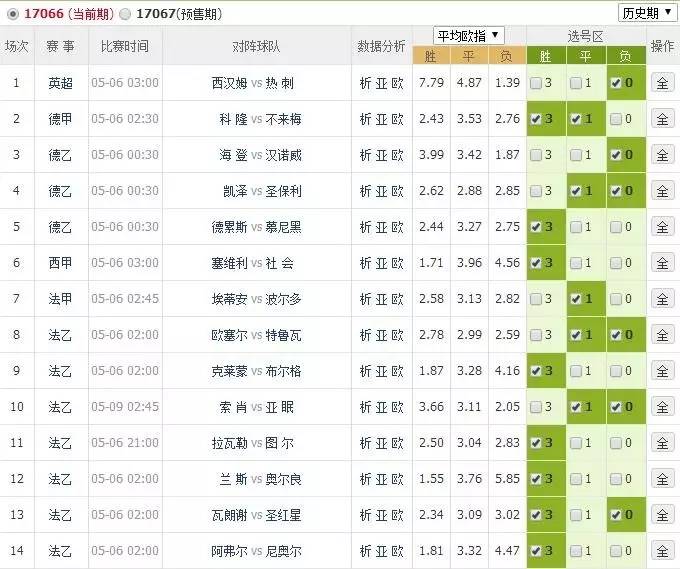Select the 17067 presale period radio button
Viewport: 680px width, 569px height.
[125, 14]
